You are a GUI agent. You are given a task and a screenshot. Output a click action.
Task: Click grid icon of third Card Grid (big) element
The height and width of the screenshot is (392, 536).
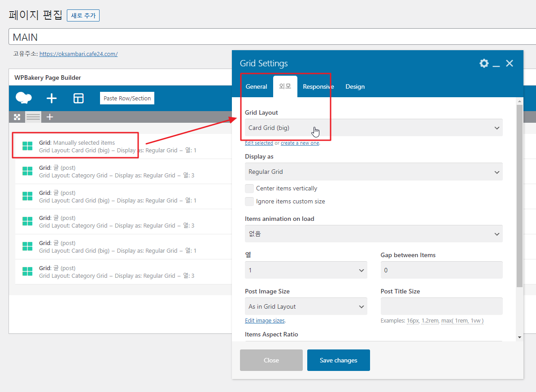(x=27, y=246)
